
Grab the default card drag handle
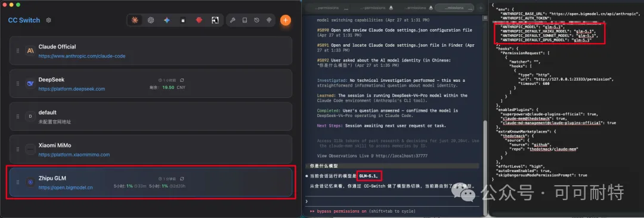click(x=18, y=116)
